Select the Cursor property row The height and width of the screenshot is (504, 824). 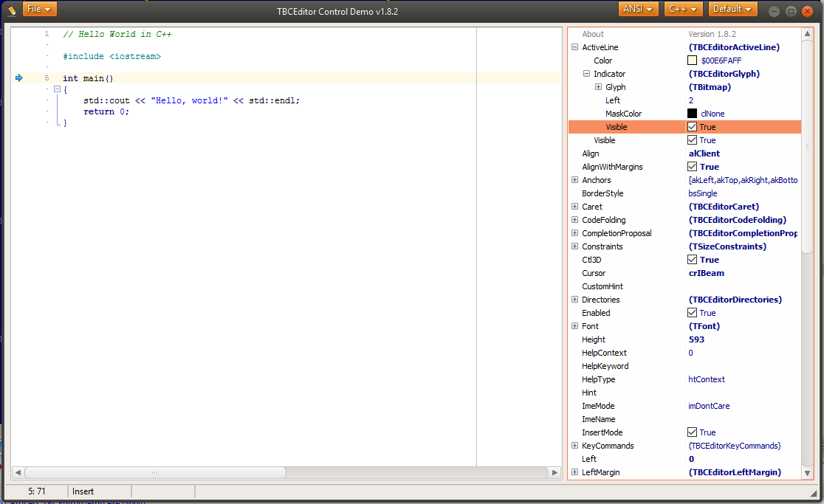click(628, 273)
